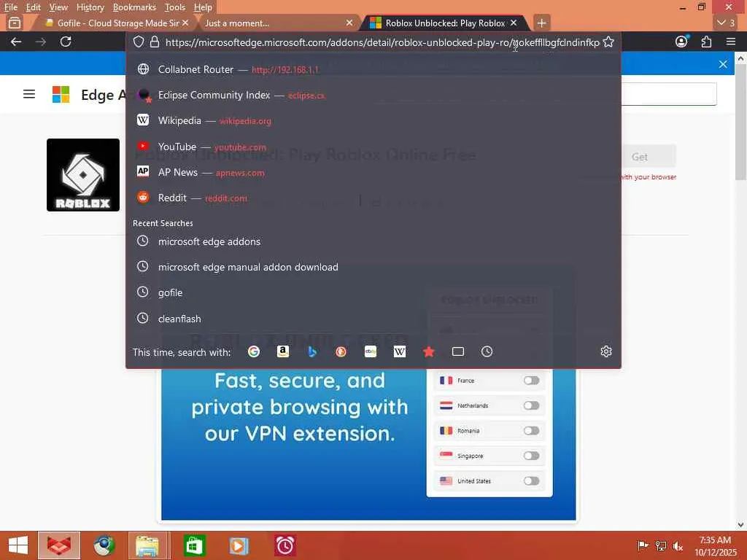Close the Gofile tab
The height and width of the screenshot is (560, 747).
tap(185, 23)
